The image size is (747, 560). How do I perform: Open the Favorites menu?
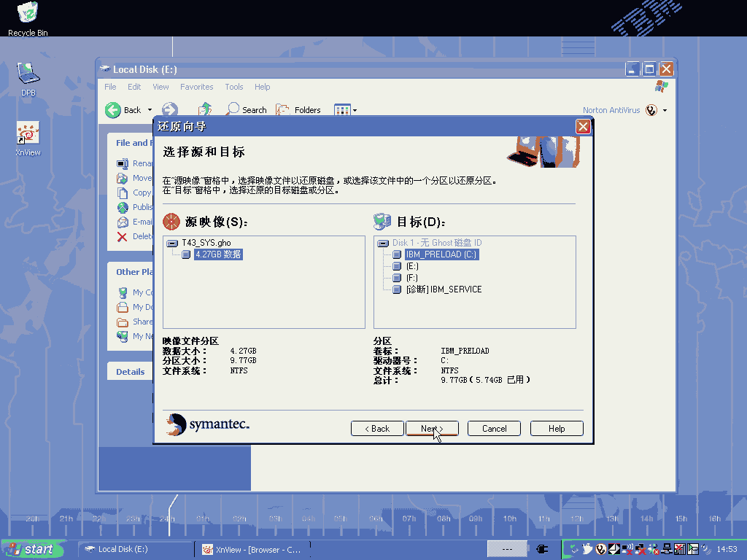pos(196,87)
